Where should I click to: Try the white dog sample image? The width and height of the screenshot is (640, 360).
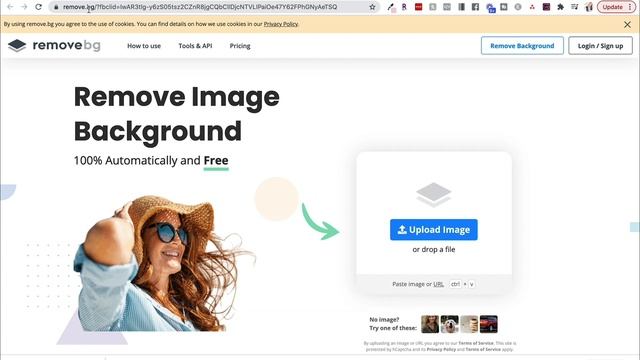449,324
